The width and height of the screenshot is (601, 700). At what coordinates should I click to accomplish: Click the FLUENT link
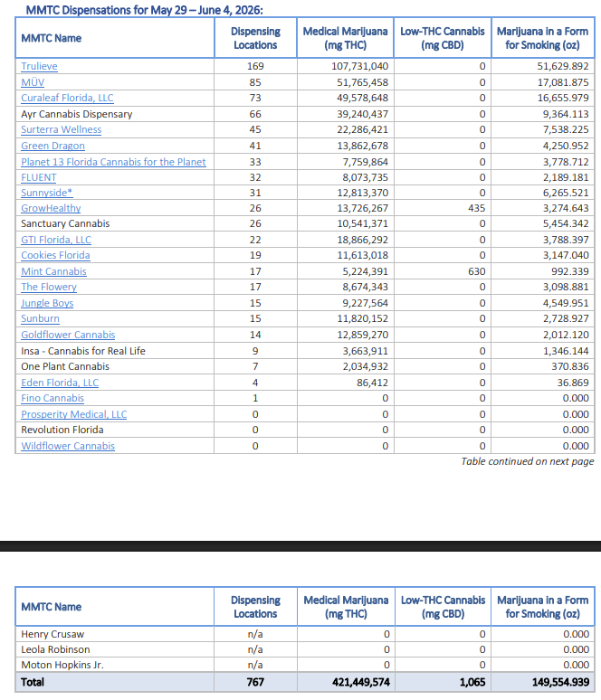click(38, 177)
